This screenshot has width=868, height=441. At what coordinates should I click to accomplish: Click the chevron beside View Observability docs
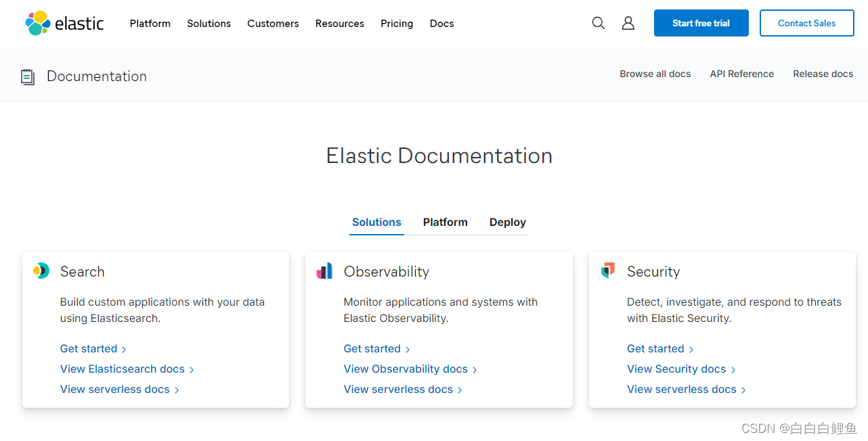(476, 369)
